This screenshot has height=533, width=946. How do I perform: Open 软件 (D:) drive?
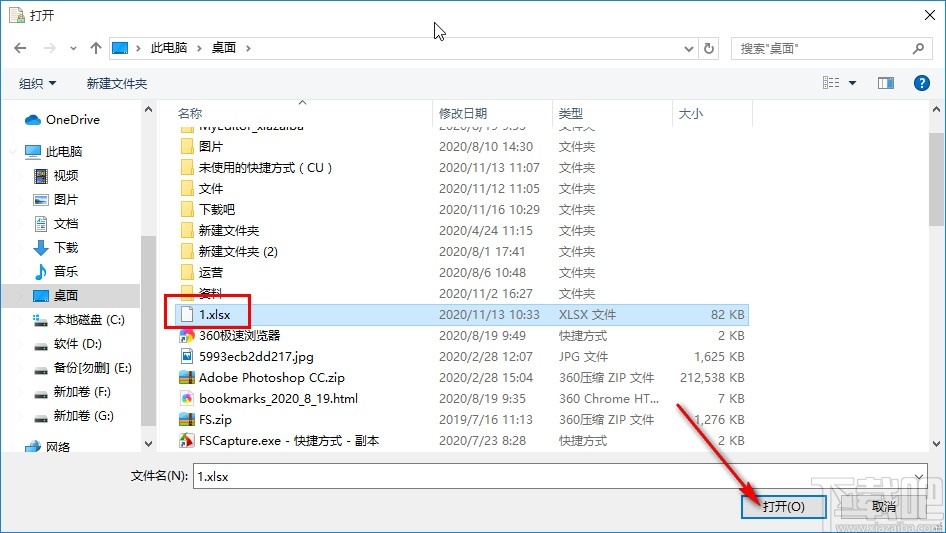[x=68, y=343]
